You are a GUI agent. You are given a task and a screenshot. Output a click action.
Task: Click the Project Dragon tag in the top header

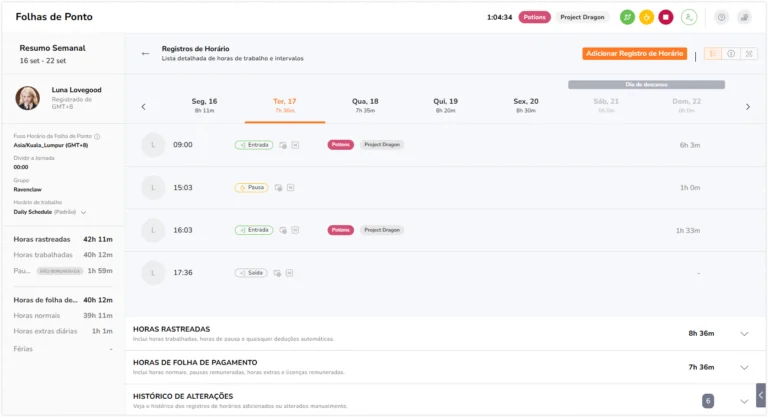click(x=582, y=17)
